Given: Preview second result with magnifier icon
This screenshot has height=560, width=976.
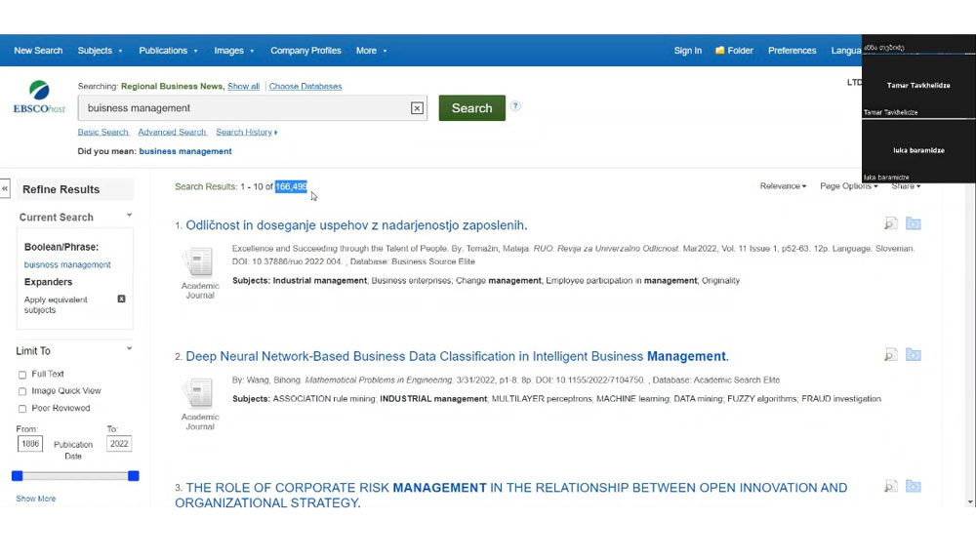Looking at the screenshot, I should [890, 355].
